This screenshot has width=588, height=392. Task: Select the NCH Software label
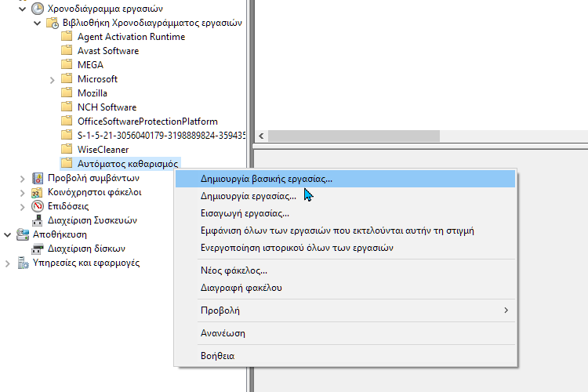pos(107,107)
